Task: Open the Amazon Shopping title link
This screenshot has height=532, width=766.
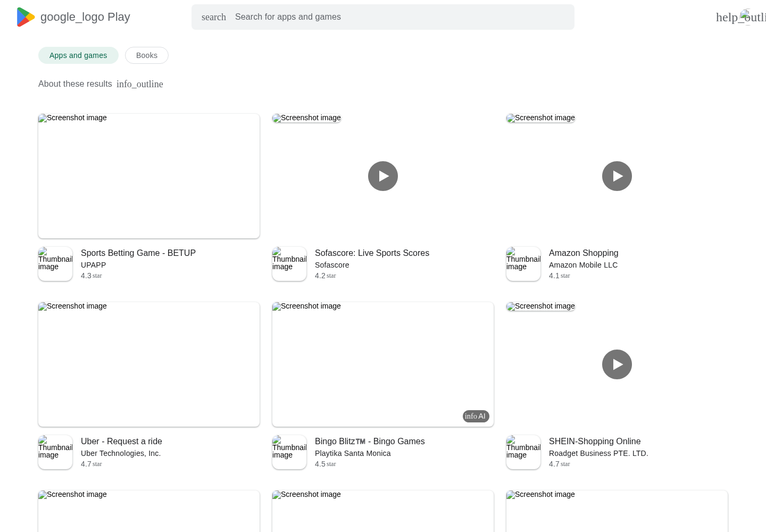Action: click(x=584, y=253)
